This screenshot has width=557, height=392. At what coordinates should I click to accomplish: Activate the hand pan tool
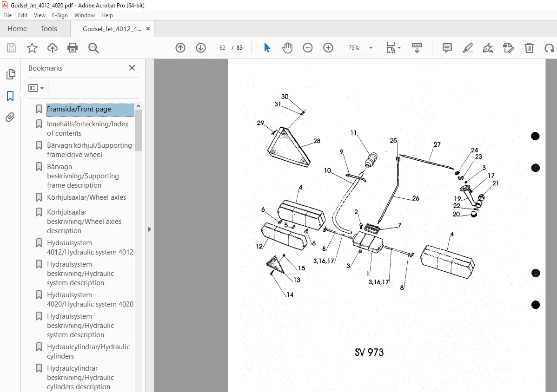287,47
